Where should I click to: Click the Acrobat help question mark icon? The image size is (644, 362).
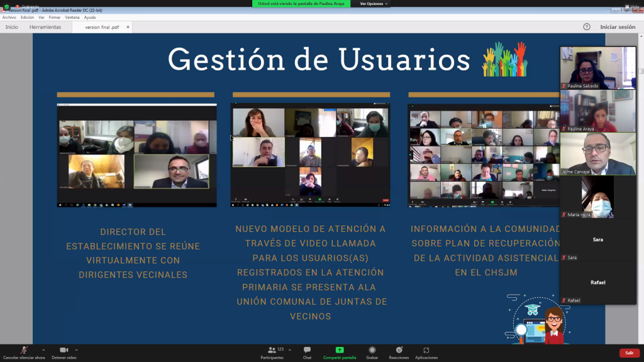587,27
